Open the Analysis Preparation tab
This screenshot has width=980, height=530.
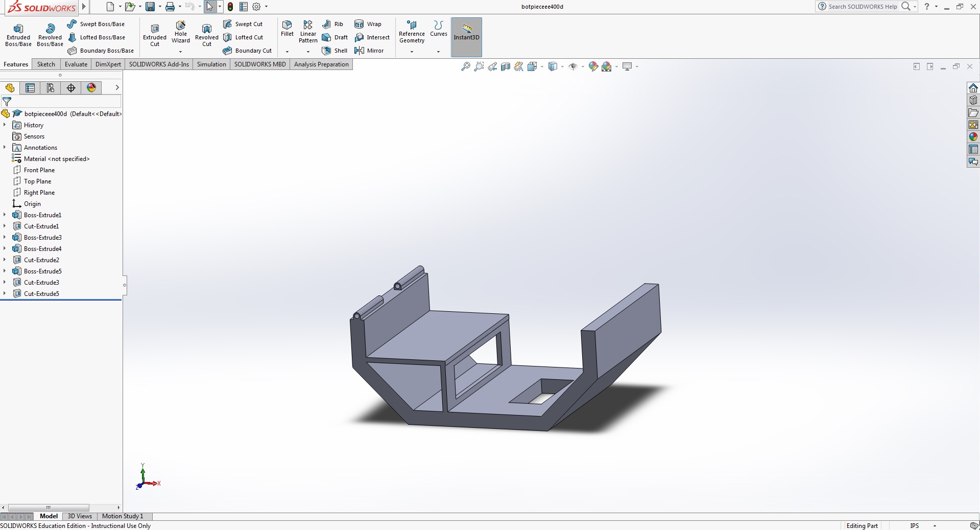321,64
